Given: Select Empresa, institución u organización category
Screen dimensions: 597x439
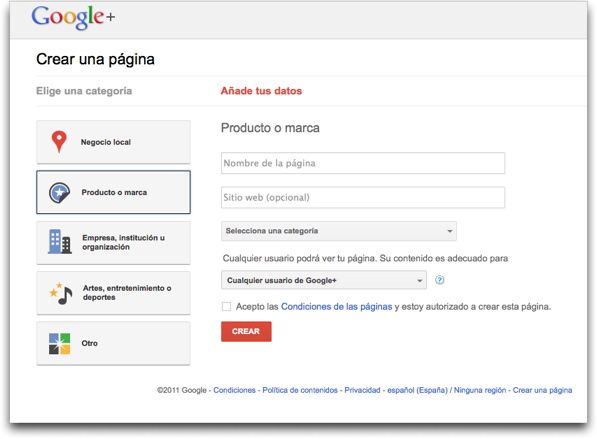Looking at the screenshot, I should [113, 243].
